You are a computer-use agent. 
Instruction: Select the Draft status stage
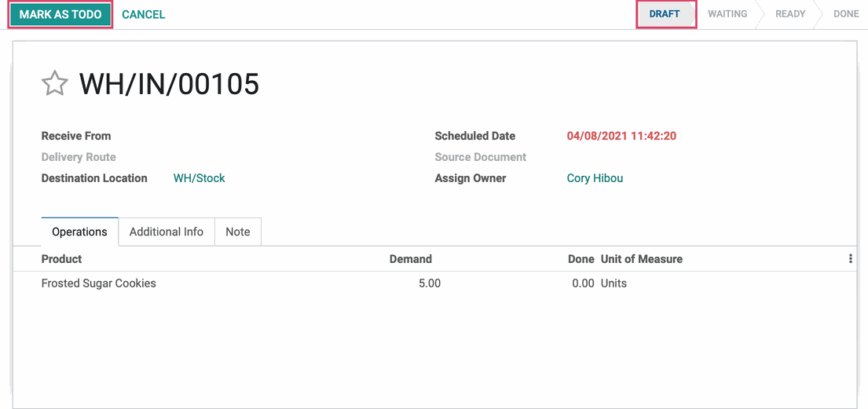tap(665, 14)
